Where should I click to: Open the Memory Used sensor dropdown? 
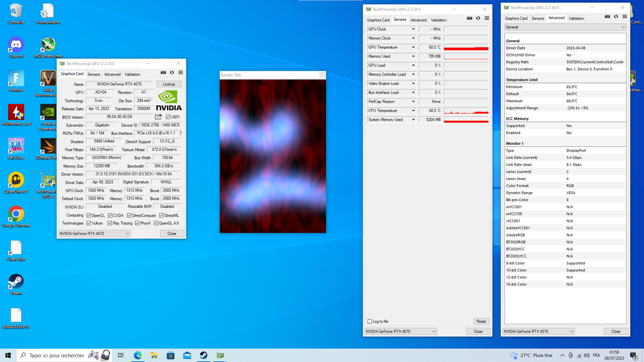pos(414,56)
